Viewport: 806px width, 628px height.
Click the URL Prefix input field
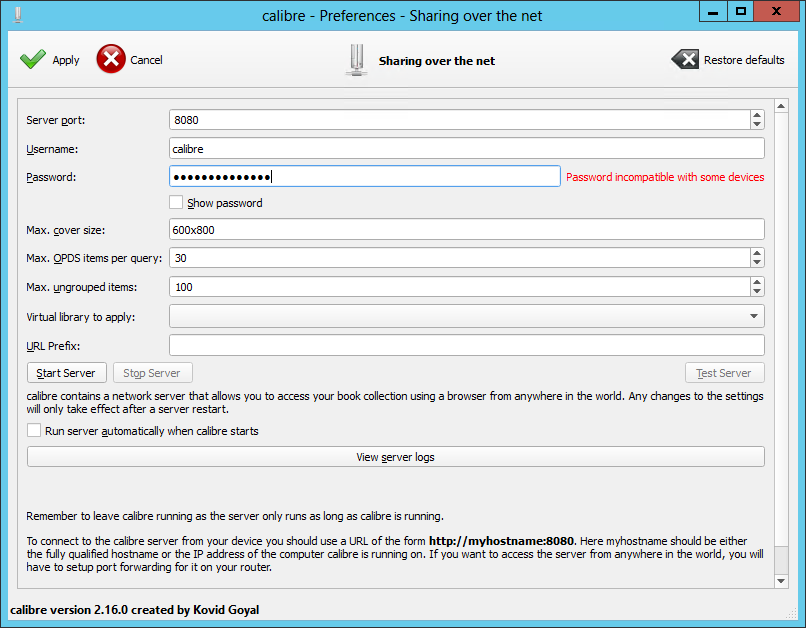pos(466,346)
